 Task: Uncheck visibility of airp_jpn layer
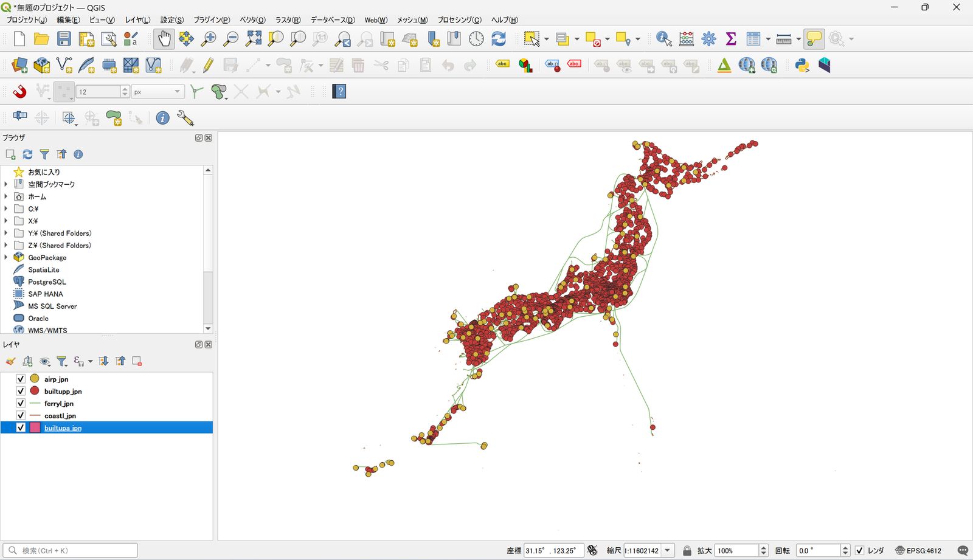click(x=21, y=379)
